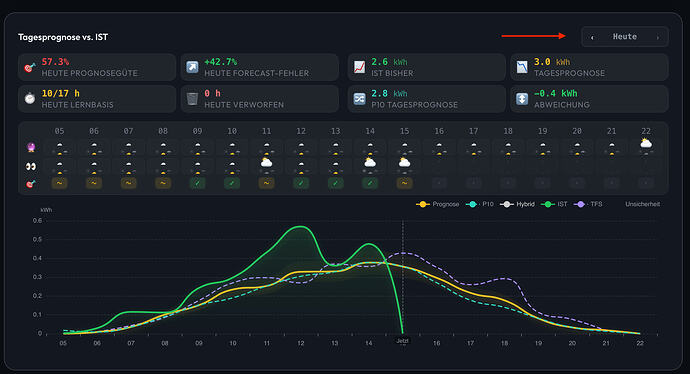Click the 0 h Heute Verworfen value
690x374 pixels.
tap(212, 93)
